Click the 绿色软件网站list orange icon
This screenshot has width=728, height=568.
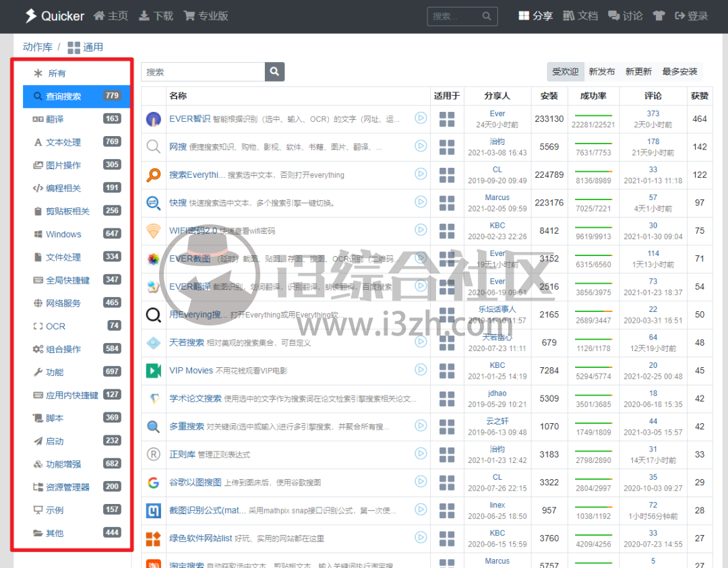point(153,539)
